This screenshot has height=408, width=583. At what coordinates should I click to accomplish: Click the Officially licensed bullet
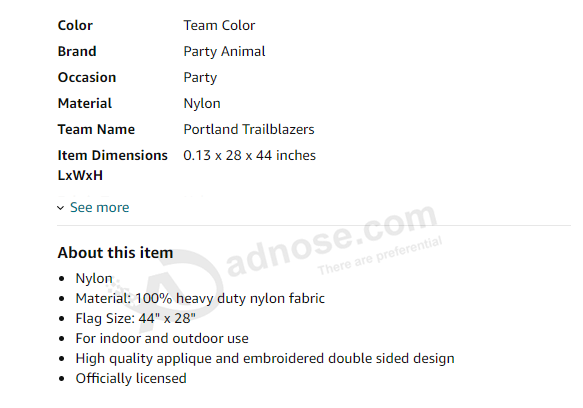pyautogui.click(x=131, y=379)
